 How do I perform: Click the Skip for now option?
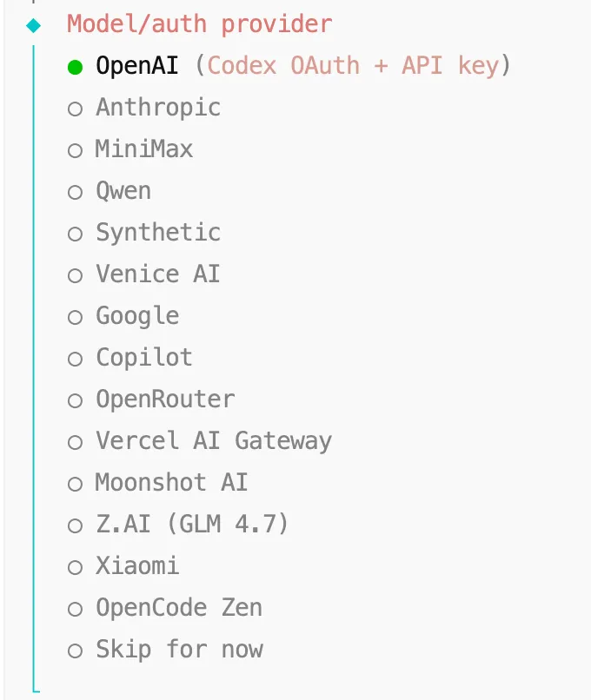coord(178,650)
